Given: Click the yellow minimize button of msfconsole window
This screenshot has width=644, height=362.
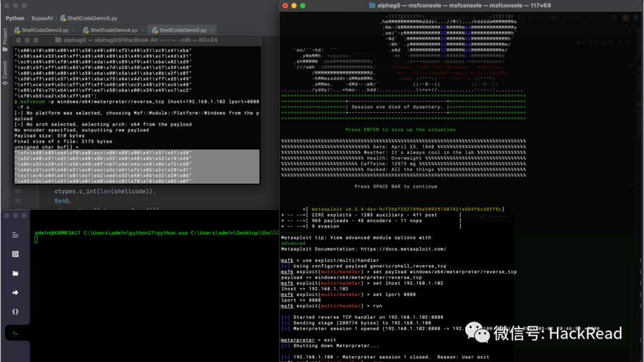Looking at the screenshot, I should tap(294, 6).
